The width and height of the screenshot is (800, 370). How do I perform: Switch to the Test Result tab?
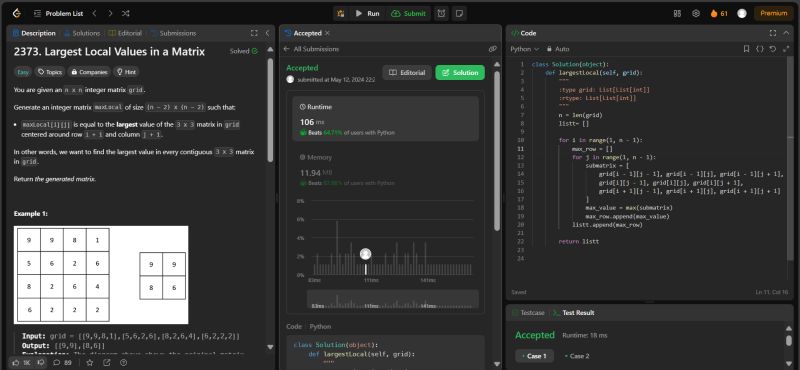[573, 312]
